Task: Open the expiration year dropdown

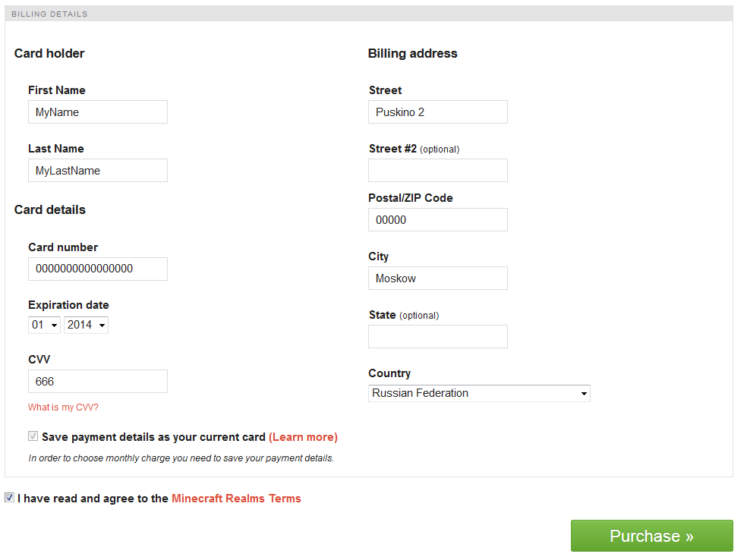Action: pos(86,325)
